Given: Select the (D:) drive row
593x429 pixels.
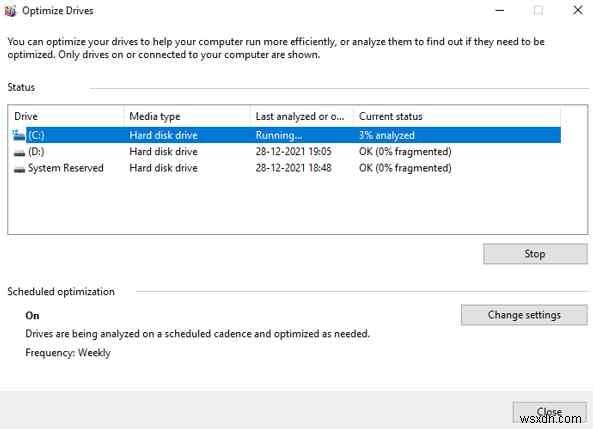Looking at the screenshot, I should (286, 152).
